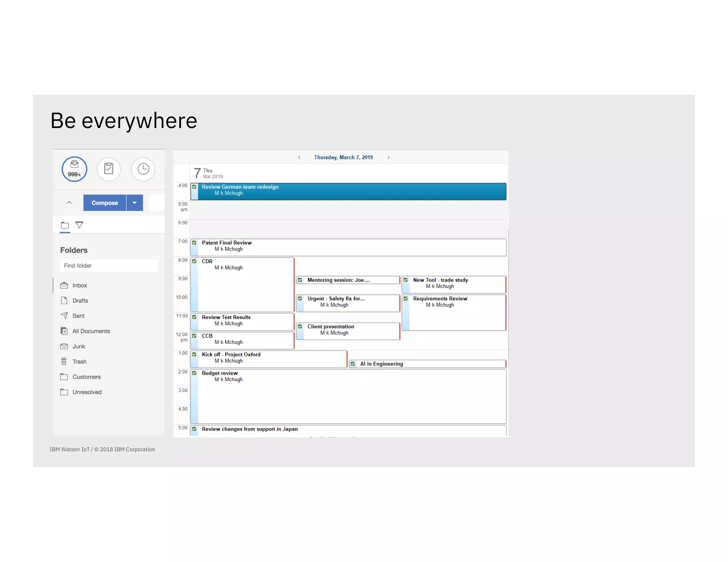Toggle checkbox on Review Test Results
Image resolution: width=728 pixels, height=562 pixels.
coord(194,317)
